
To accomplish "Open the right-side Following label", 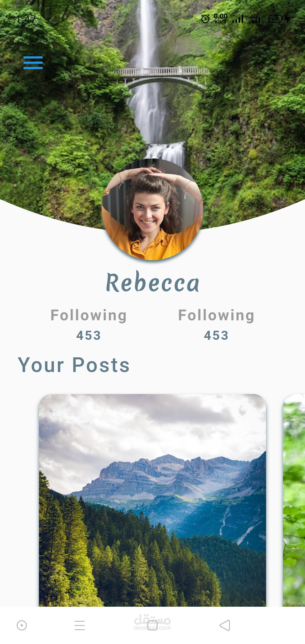I will point(216,315).
